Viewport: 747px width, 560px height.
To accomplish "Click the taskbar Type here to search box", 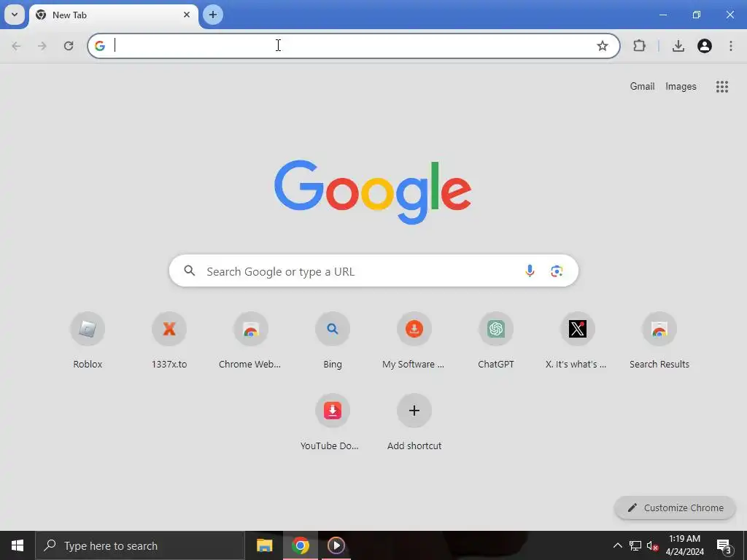I will tap(140, 545).
